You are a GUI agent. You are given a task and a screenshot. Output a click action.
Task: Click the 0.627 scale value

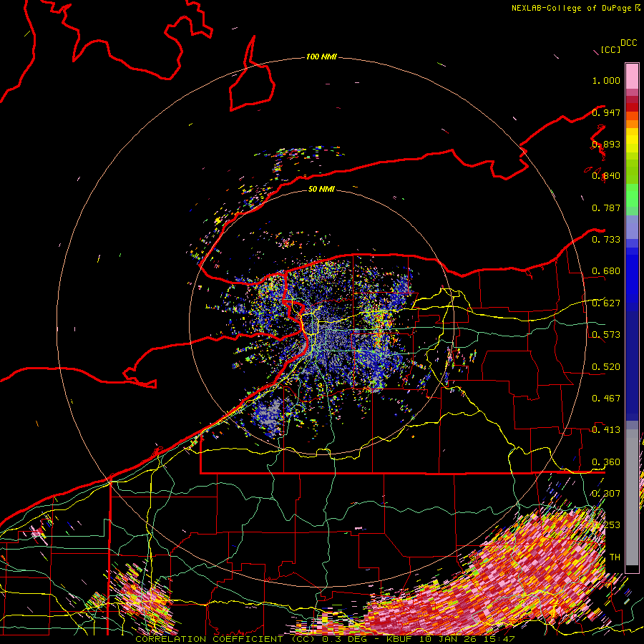coord(606,303)
